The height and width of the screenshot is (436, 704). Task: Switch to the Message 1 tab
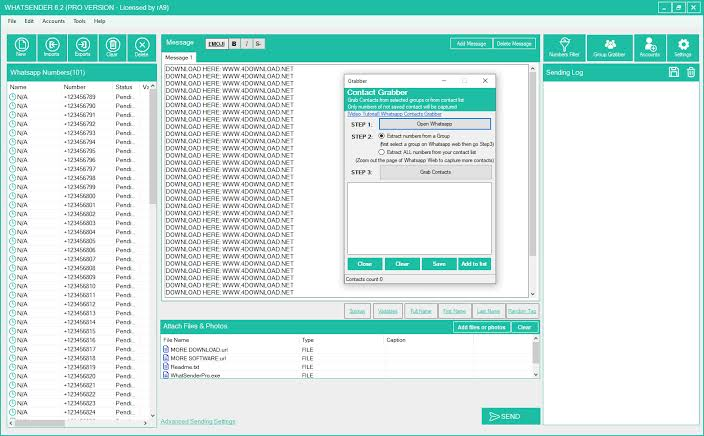[x=179, y=57]
